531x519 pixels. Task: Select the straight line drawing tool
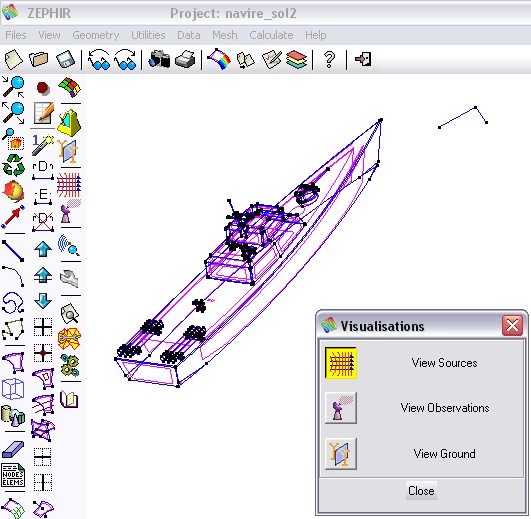click(x=13, y=251)
